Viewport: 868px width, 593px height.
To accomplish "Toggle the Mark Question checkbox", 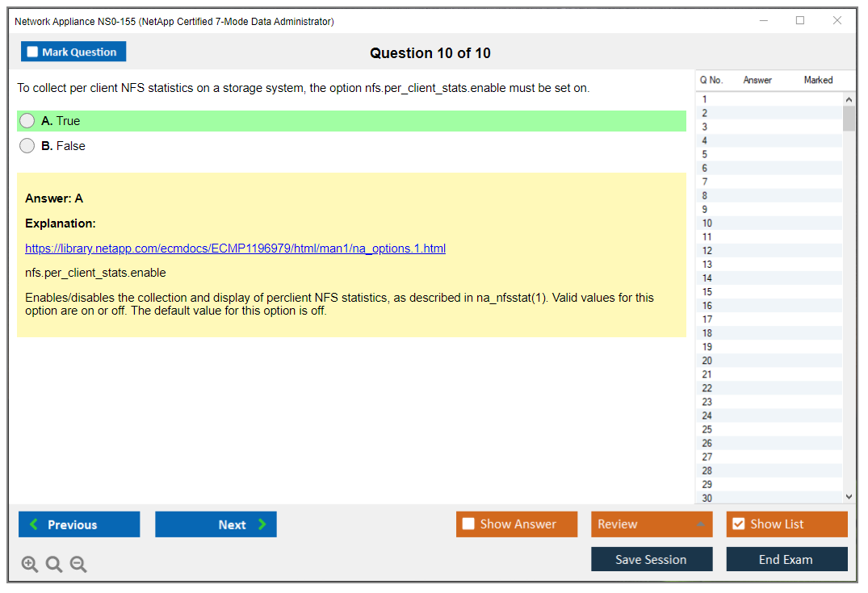I will click(x=33, y=52).
